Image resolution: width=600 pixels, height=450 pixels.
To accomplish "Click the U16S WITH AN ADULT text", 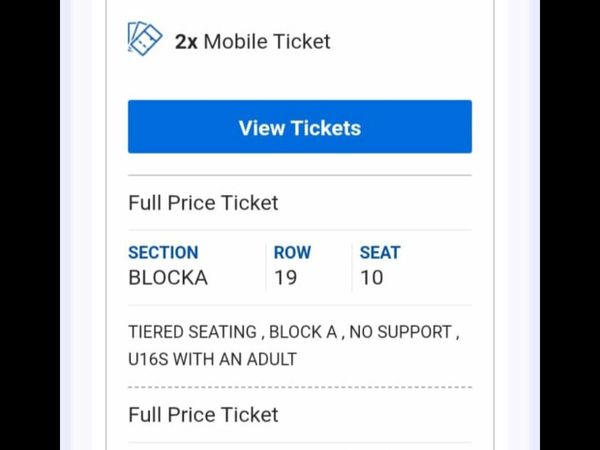I will coord(212,359).
